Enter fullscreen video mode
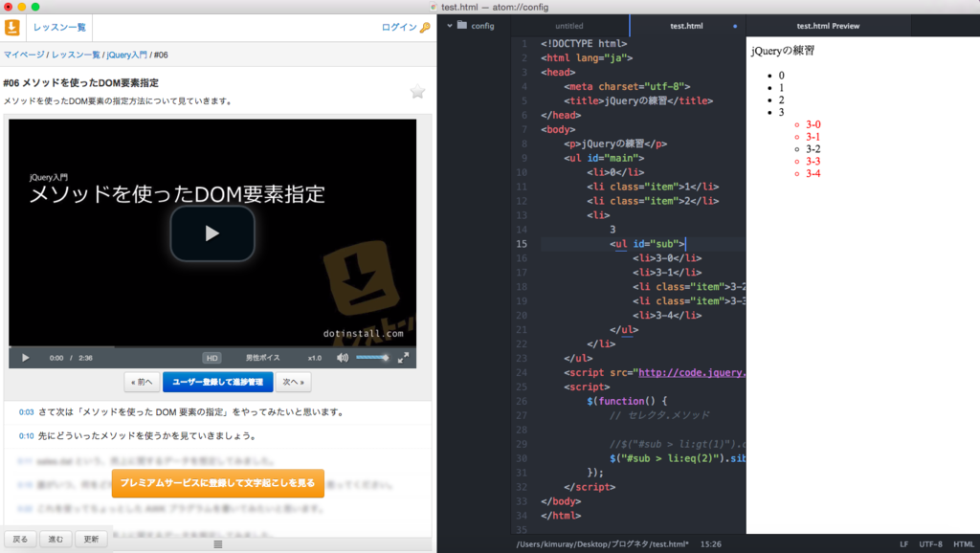The image size is (980, 553). 403,358
